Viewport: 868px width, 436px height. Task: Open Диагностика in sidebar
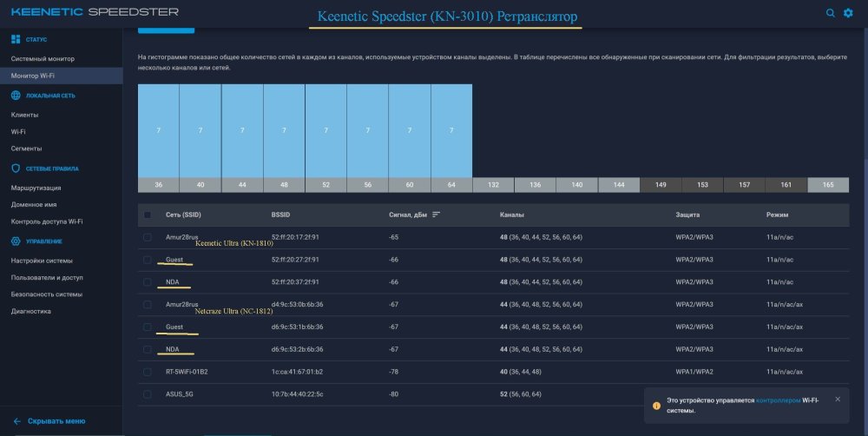(30, 311)
